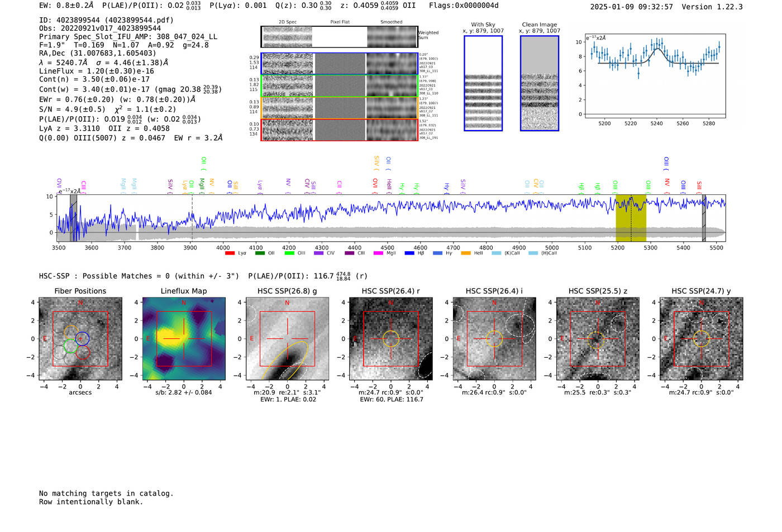Click the Lyα red legend swatch
Screen dimensions: 782x532
[230, 253]
